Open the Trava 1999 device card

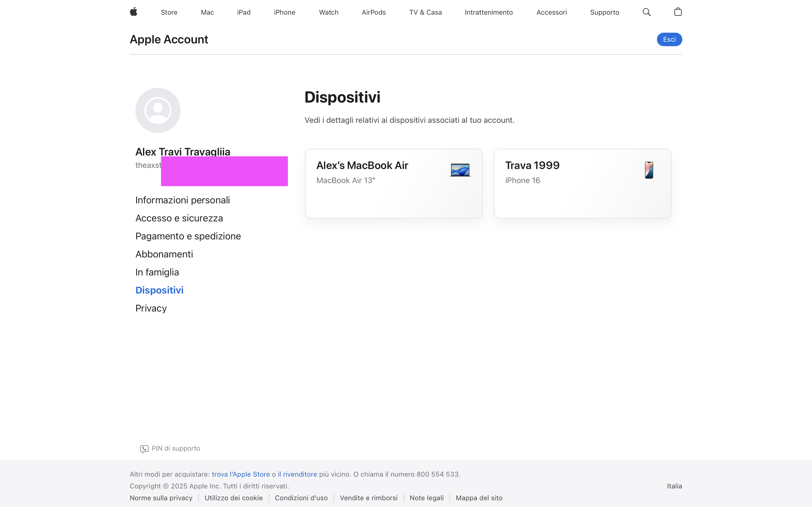coord(582,184)
